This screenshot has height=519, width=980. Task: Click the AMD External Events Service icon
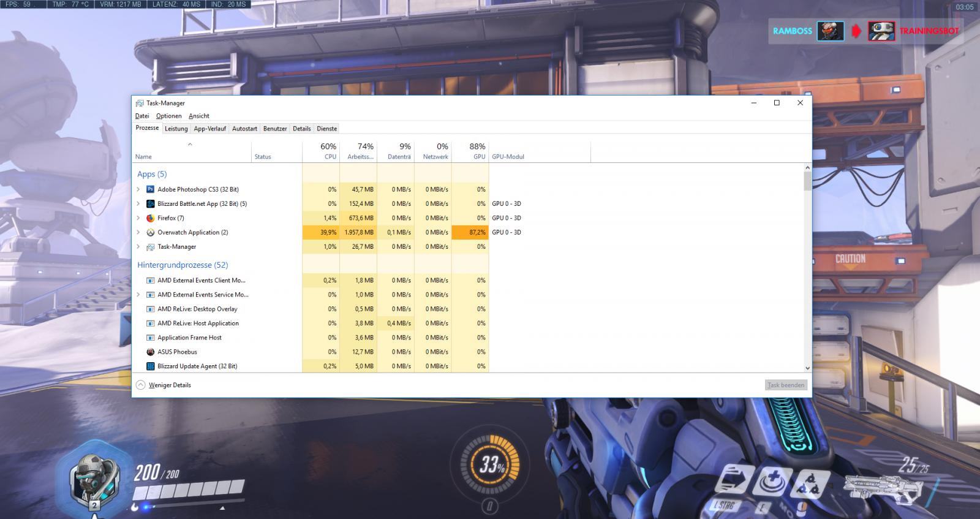tap(151, 295)
